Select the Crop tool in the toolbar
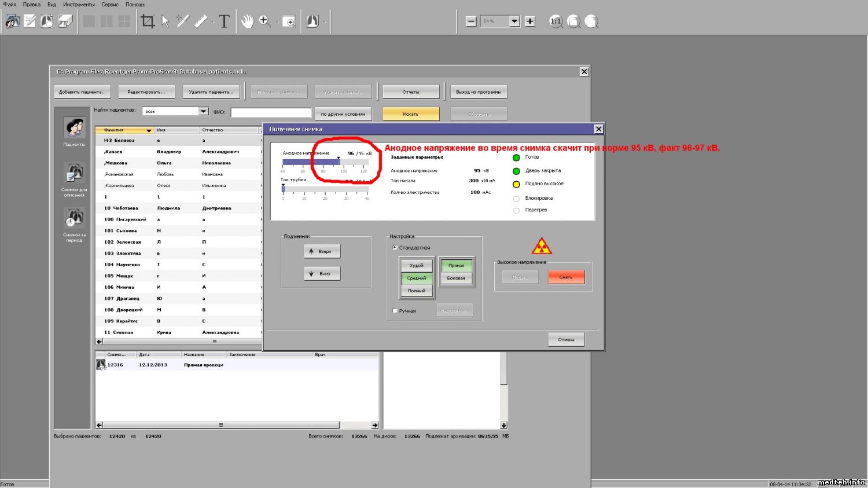868x488 pixels. click(148, 22)
